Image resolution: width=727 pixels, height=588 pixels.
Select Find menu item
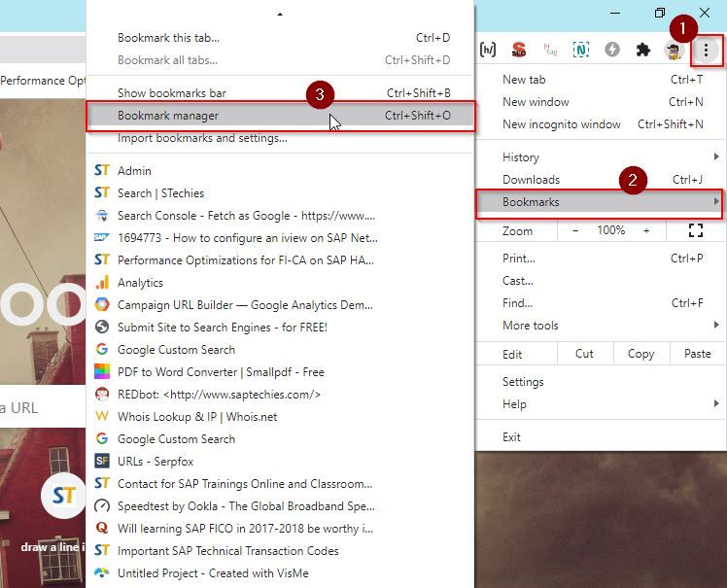(x=602, y=303)
